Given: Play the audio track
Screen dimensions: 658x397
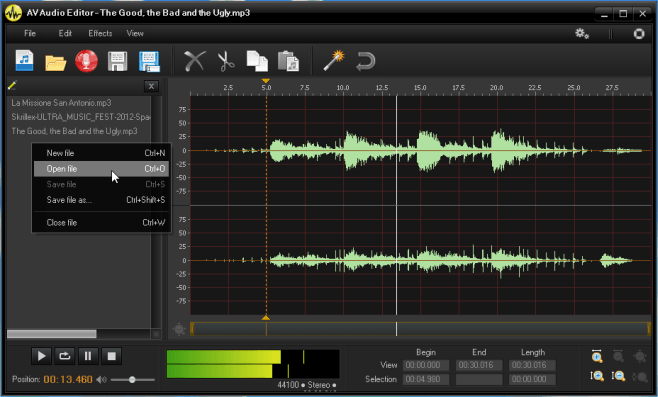Looking at the screenshot, I should point(42,356).
